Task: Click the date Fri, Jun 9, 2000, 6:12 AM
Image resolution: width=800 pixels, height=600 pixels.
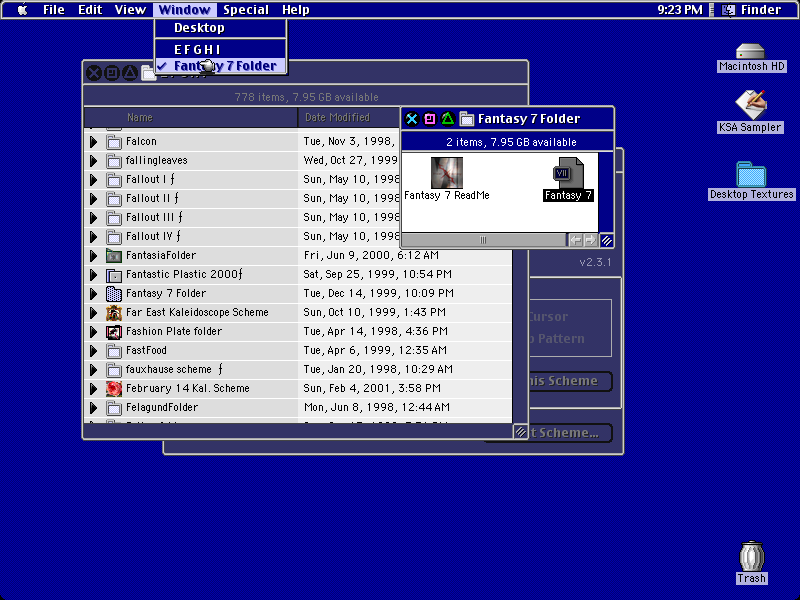Action: click(371, 256)
